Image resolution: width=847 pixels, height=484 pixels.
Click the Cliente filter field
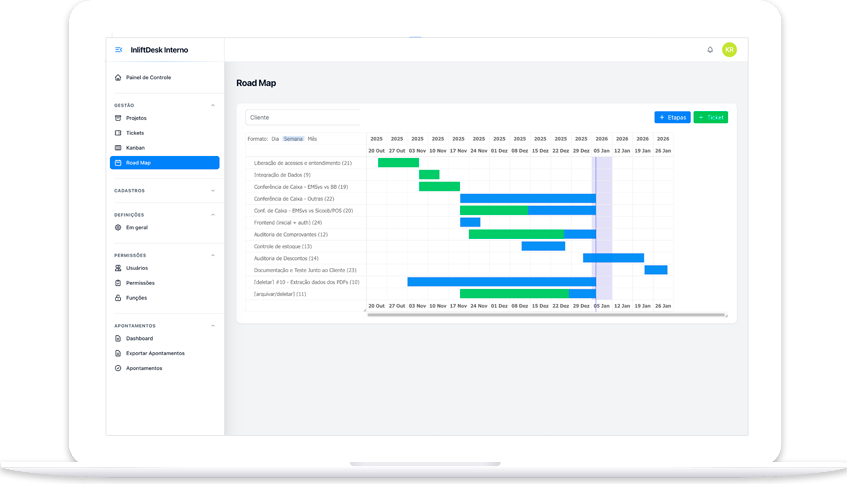tap(302, 117)
